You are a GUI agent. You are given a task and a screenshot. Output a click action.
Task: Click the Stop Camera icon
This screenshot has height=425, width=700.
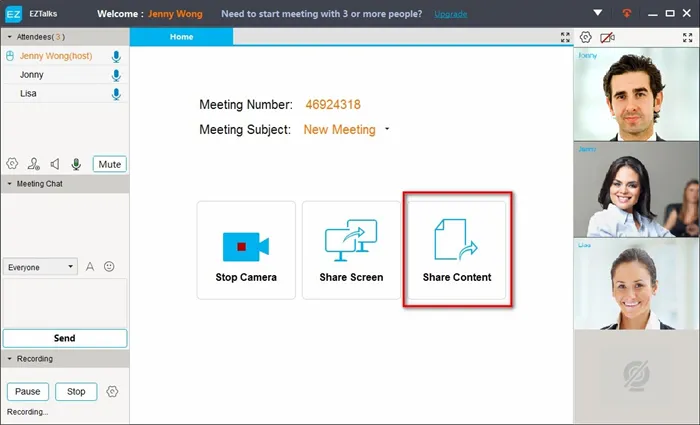pyautogui.click(x=246, y=246)
